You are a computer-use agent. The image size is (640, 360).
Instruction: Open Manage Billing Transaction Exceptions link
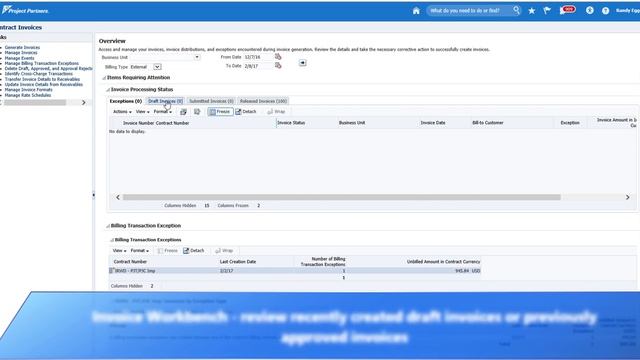42,63
